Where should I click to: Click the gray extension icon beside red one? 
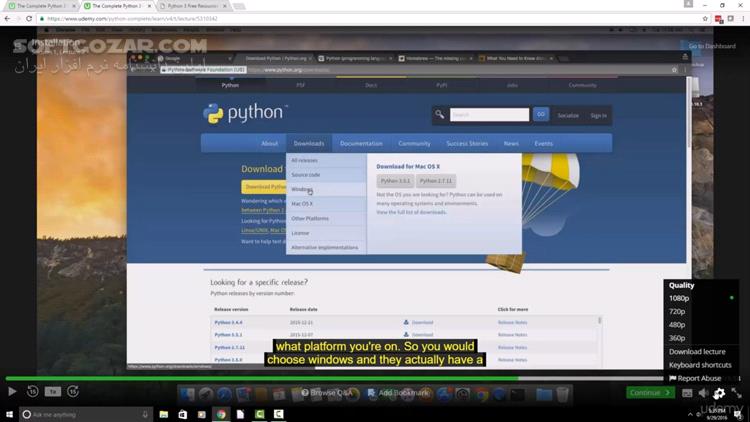coord(730,19)
